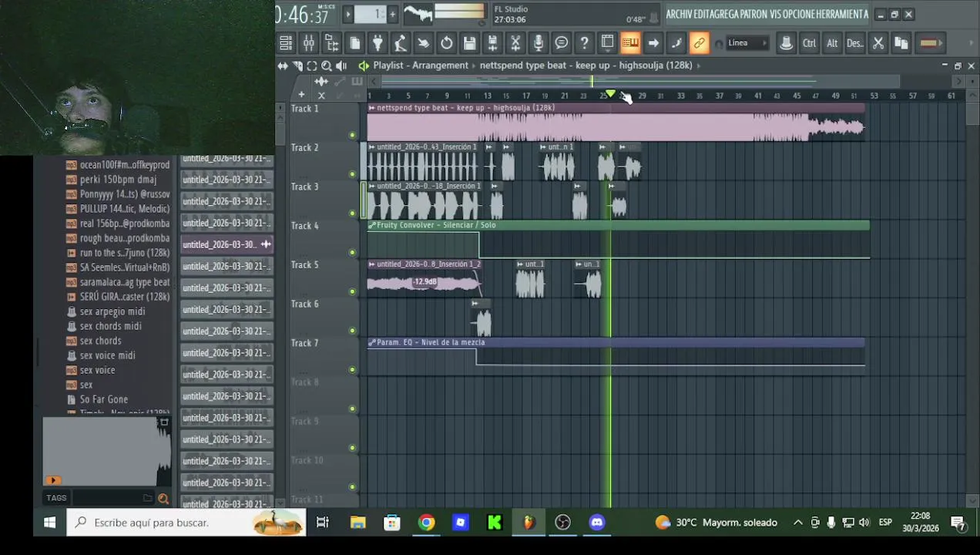Click the microphone recording icon
Image resolution: width=980 pixels, height=555 pixels.
(x=539, y=43)
